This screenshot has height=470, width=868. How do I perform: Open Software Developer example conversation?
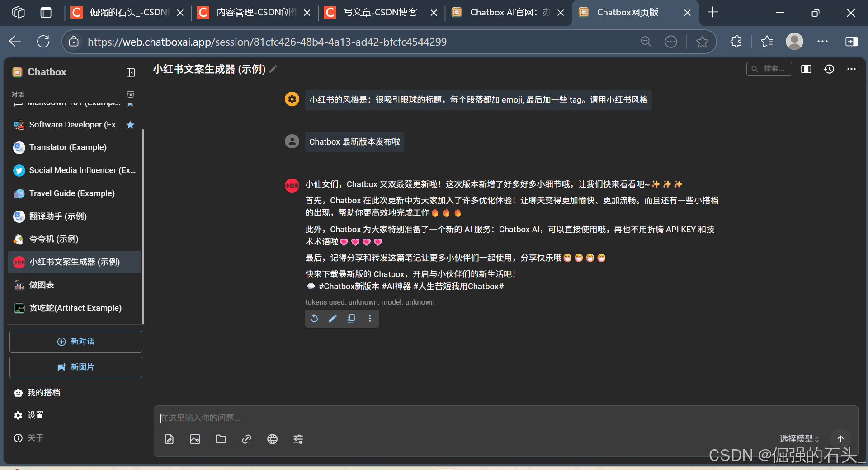point(75,125)
